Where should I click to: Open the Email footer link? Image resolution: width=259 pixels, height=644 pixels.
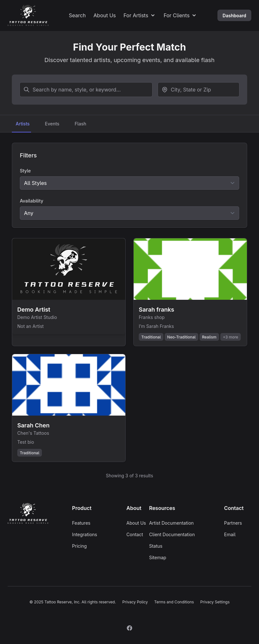pos(230,534)
